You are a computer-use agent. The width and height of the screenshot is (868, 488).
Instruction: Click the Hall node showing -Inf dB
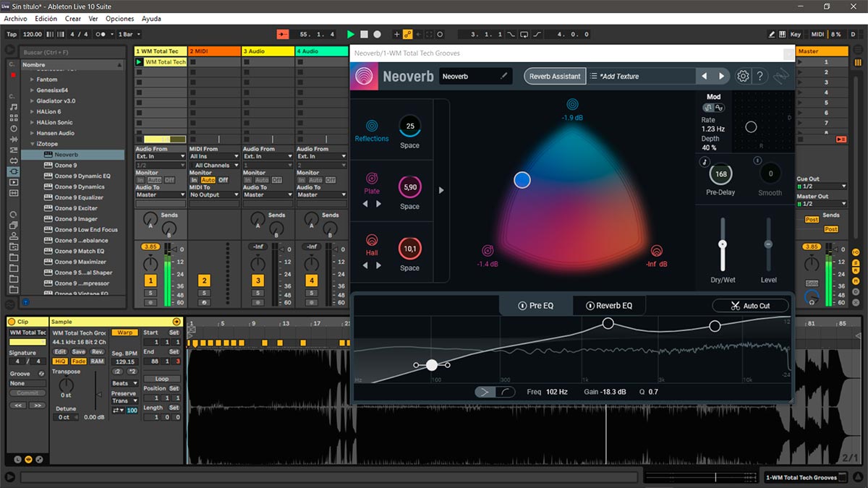click(656, 251)
